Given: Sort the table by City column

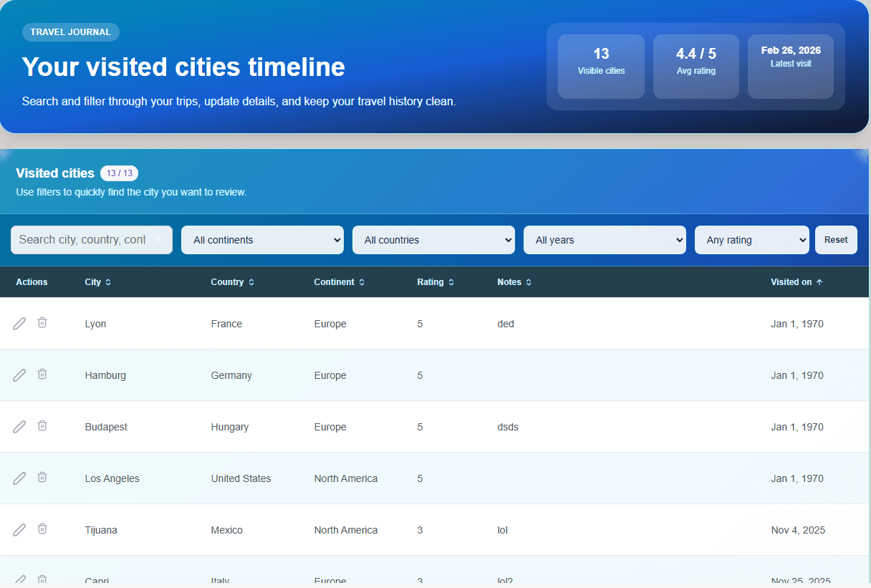Looking at the screenshot, I should 97,282.
